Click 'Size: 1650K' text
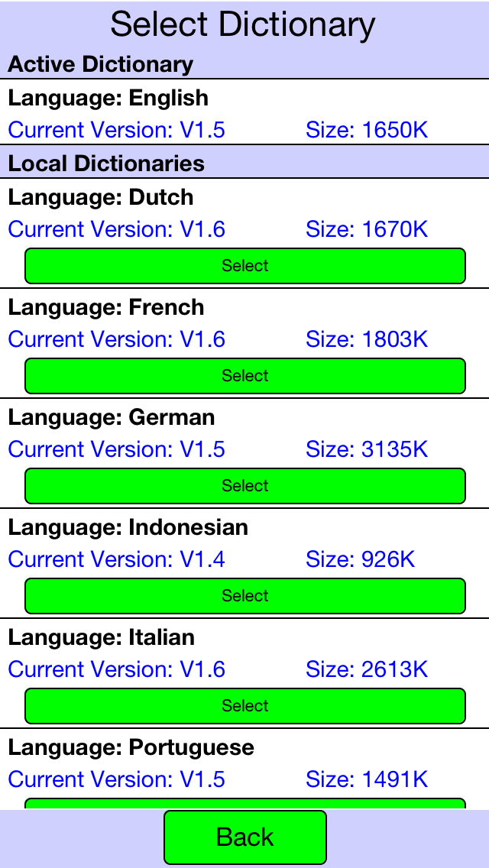 coord(367,130)
